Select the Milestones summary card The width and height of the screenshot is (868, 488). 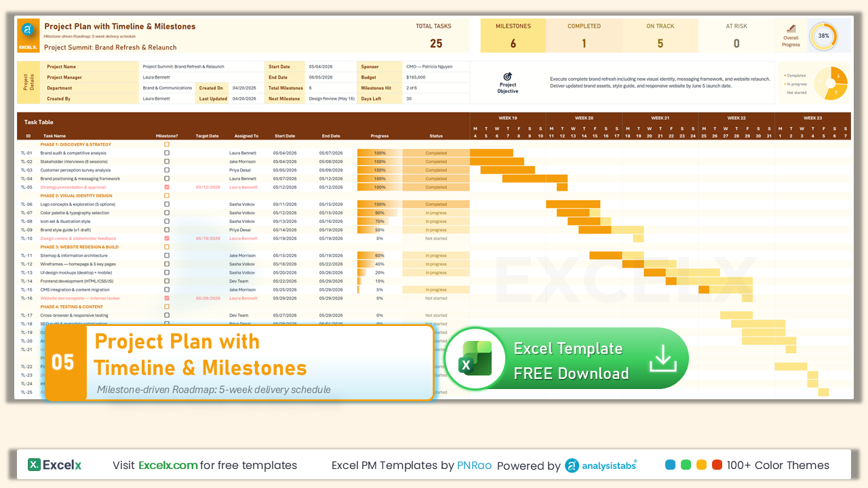click(x=513, y=36)
